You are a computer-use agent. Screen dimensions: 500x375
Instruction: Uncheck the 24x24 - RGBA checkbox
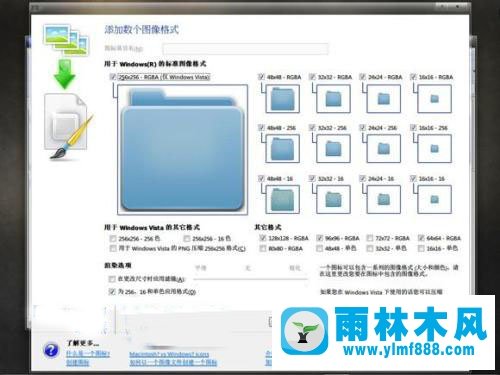click(363, 77)
